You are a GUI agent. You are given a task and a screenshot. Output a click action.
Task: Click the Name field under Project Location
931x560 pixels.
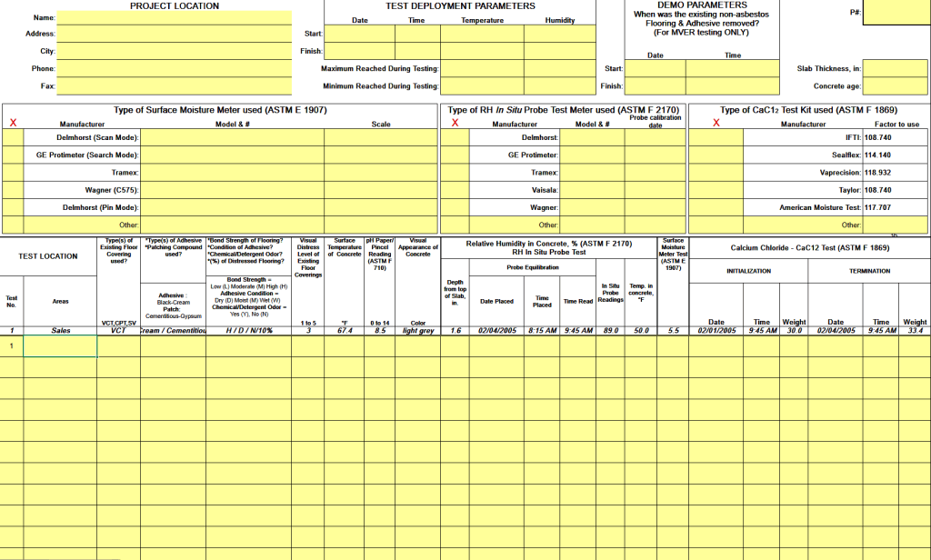pyautogui.click(x=175, y=18)
